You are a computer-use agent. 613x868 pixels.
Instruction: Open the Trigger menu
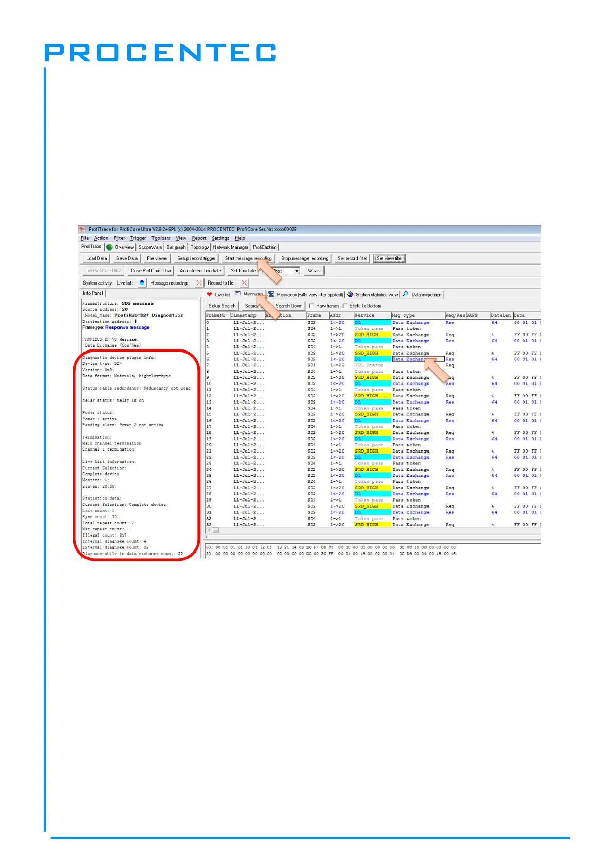click(x=138, y=238)
